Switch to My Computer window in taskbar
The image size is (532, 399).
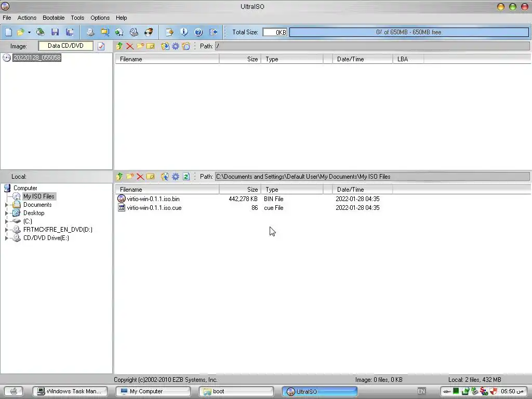(153, 391)
